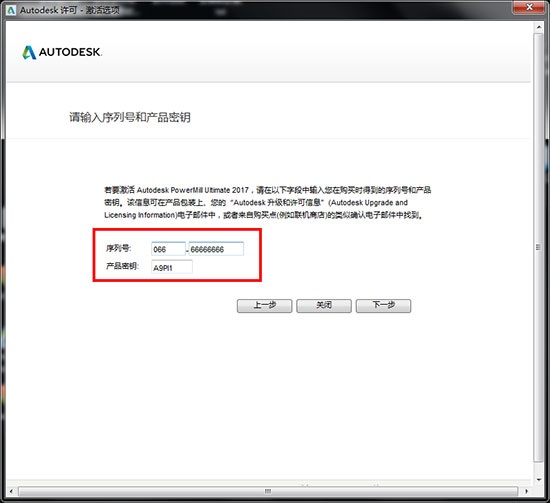Click the horizontal scrollbar thumb
Viewport: 550px width, 503px height.
click(x=268, y=491)
